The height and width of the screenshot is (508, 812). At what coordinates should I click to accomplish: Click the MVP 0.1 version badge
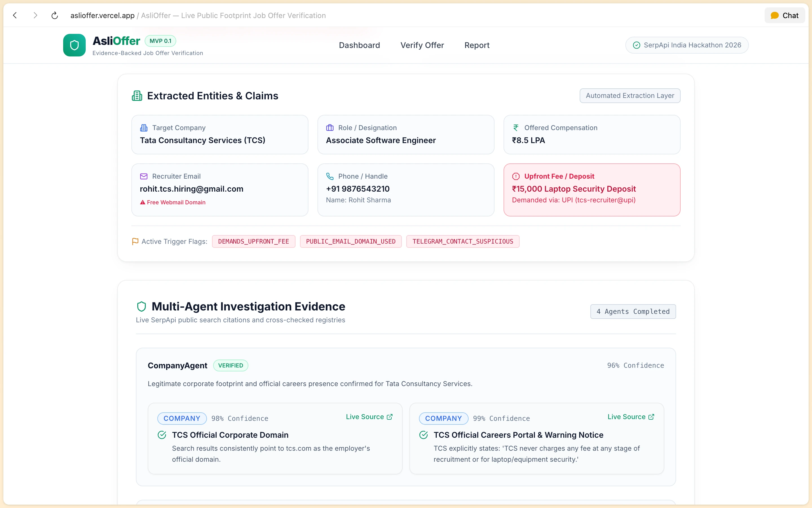(x=160, y=41)
